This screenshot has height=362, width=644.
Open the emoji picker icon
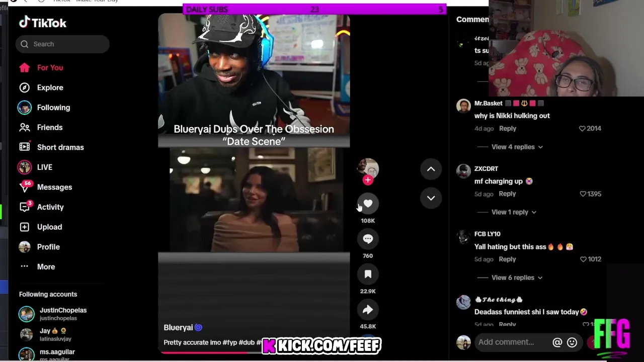[572, 342]
